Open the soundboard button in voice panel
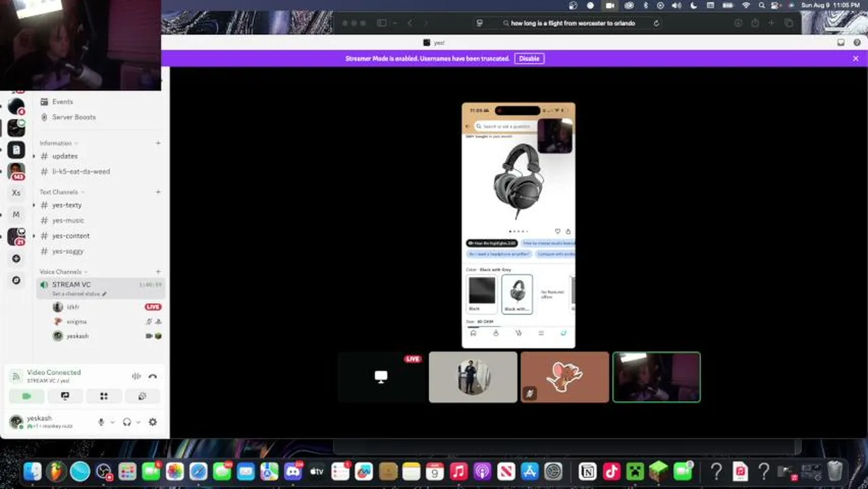Screen dimensions: 868x489 tap(143, 396)
